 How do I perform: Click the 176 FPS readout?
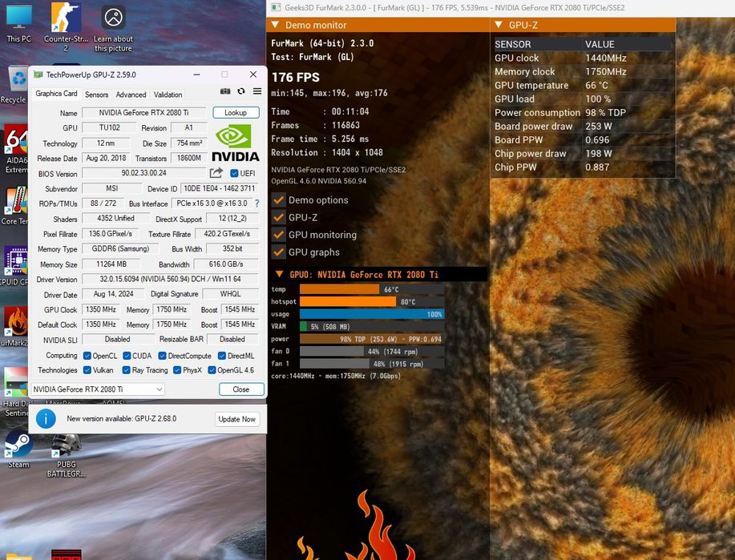coord(295,78)
